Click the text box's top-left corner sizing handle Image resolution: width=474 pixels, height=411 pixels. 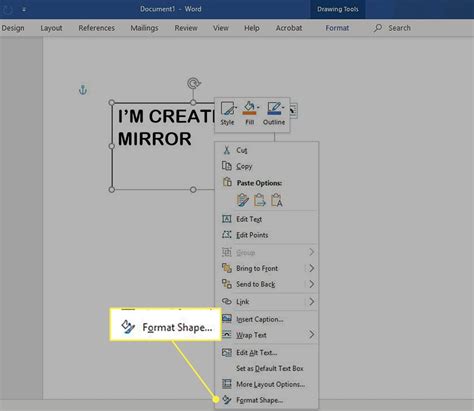[x=112, y=102]
